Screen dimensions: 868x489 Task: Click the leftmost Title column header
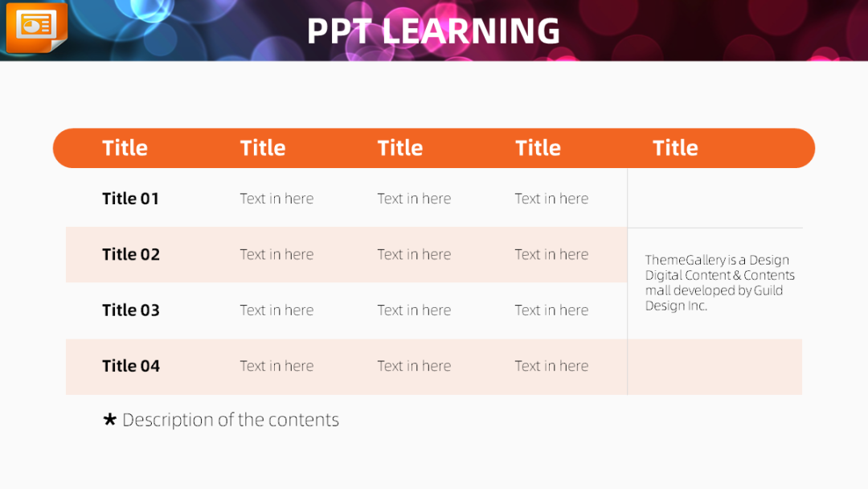tap(125, 148)
